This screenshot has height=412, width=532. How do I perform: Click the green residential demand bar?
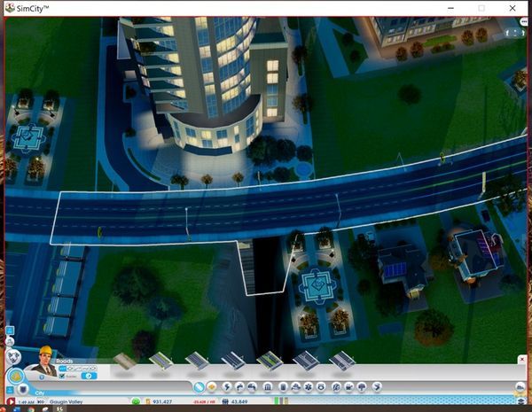277,401
